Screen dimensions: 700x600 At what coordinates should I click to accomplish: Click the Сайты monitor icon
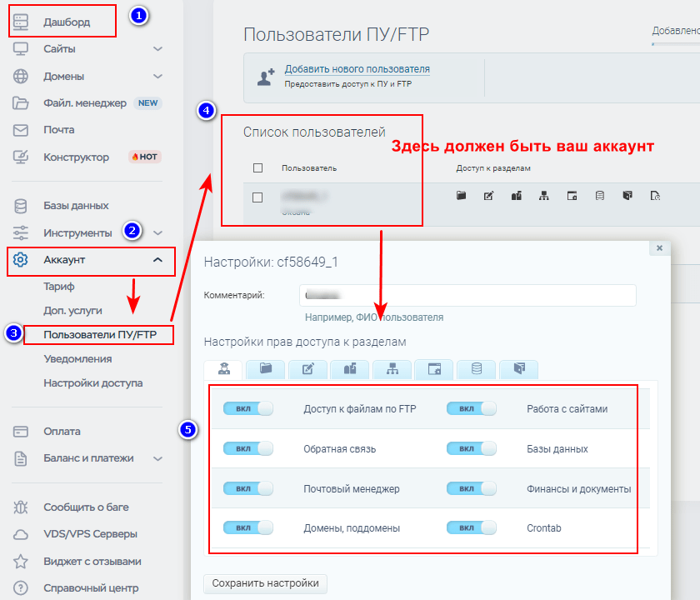click(21, 49)
